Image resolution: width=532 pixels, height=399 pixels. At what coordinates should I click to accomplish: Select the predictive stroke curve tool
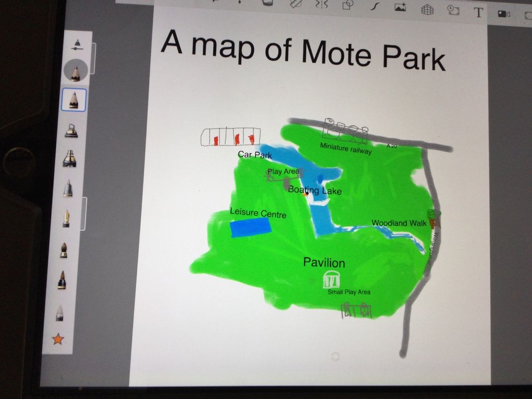375,6
